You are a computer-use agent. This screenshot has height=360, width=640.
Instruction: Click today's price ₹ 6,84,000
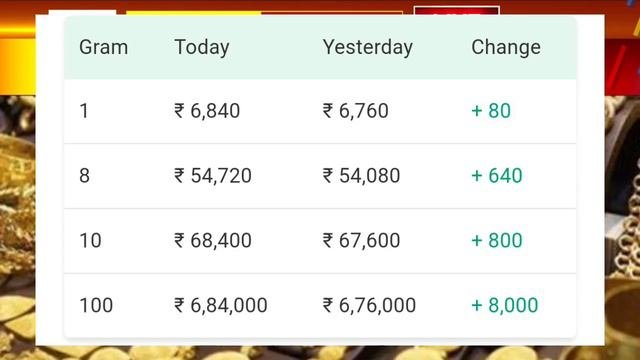(221, 305)
